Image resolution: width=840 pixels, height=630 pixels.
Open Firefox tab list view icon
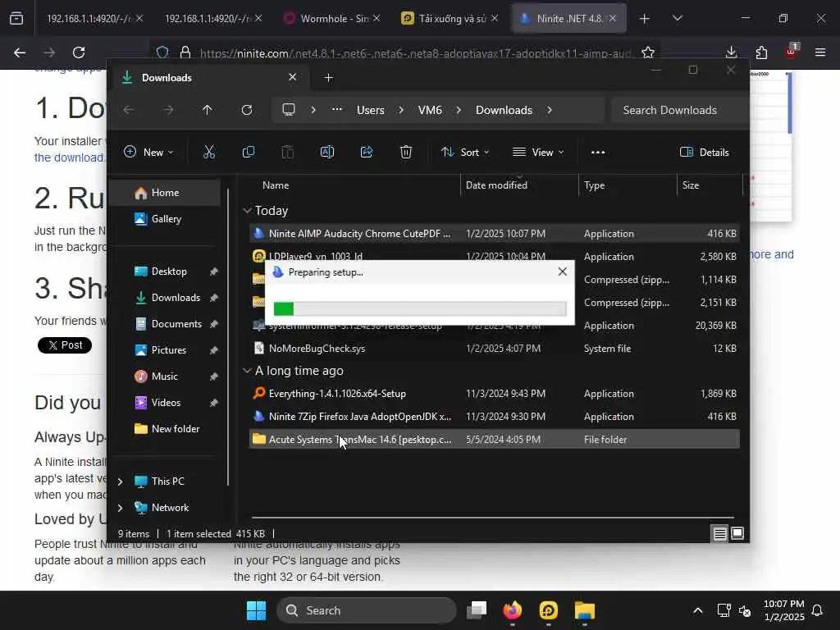tap(16, 19)
